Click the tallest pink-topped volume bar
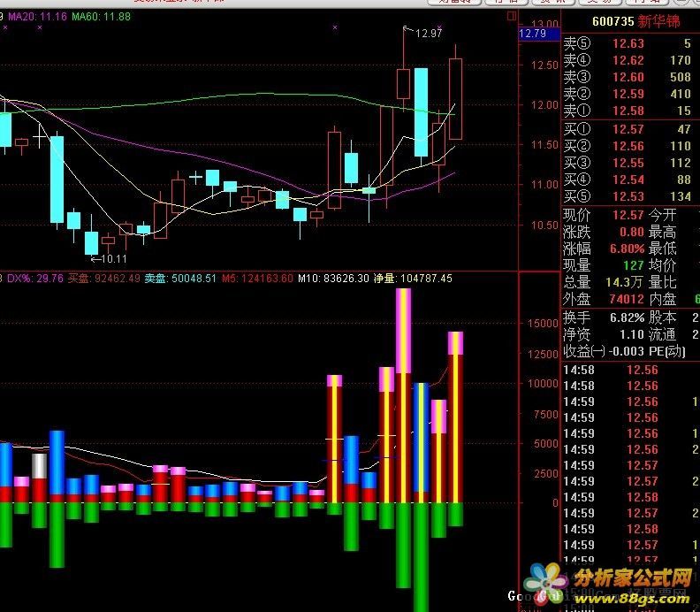Screen dimensions: 700x612 pyautogui.click(x=404, y=395)
